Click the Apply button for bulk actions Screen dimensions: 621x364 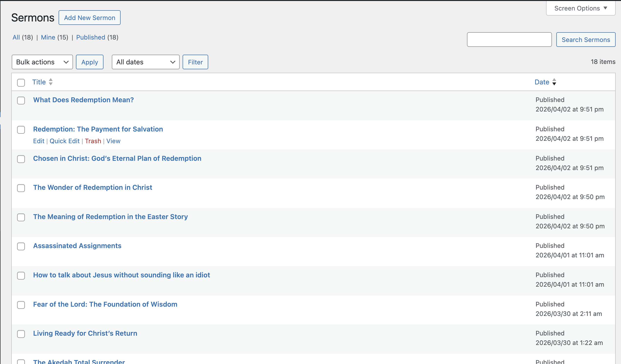pos(89,62)
